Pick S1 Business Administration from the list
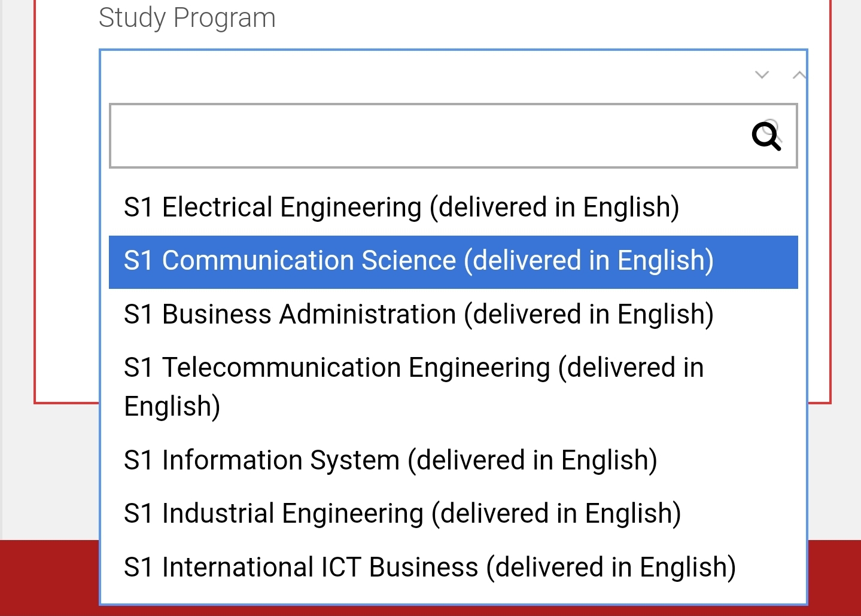 (418, 315)
